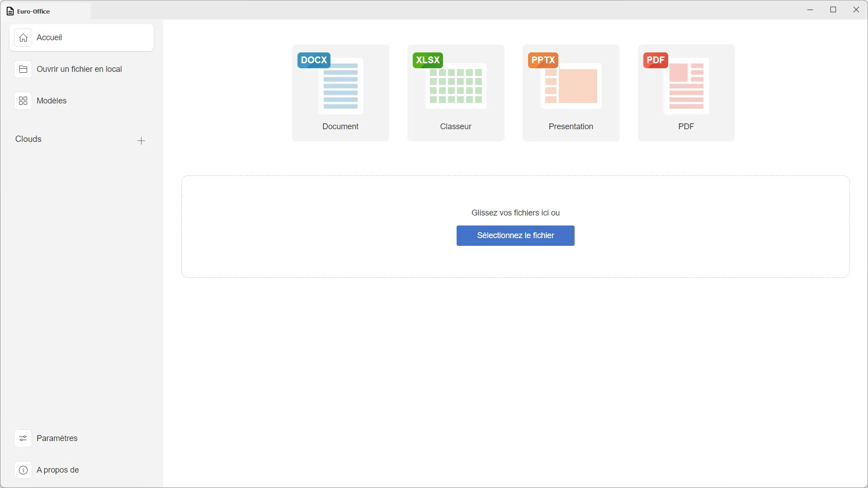Click 'Sélectionnez le fichier' button
This screenshot has height=488, width=868.
pos(515,235)
